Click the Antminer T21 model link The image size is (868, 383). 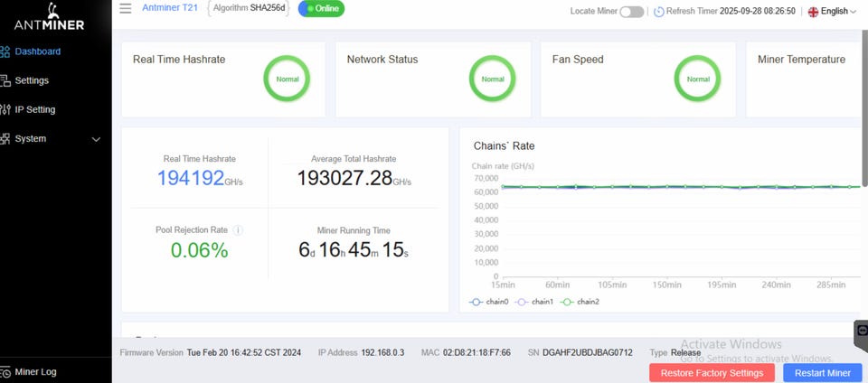[170, 8]
